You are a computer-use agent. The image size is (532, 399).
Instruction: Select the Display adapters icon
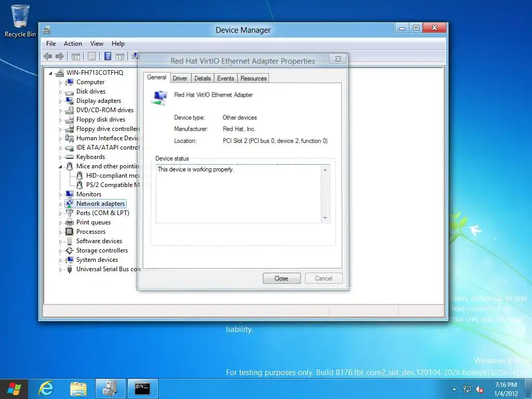(x=70, y=101)
